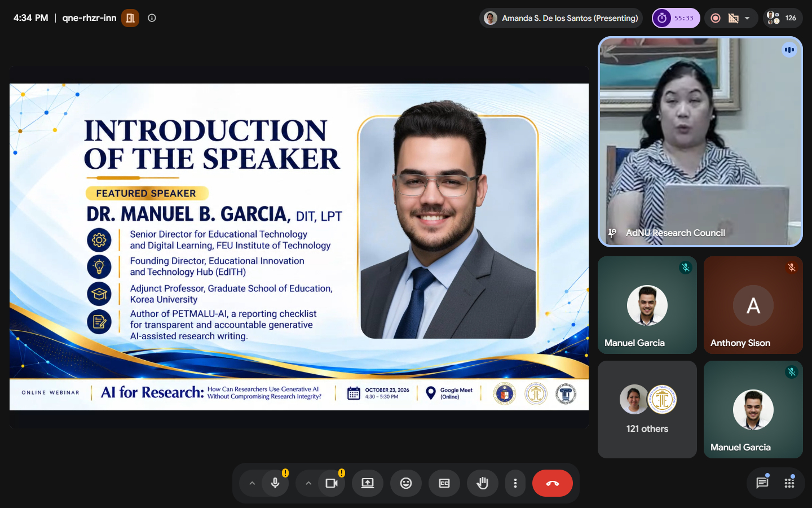The height and width of the screenshot is (508, 812).
Task: Click muted mic icon on Anthony Sison tile
Action: [x=792, y=268]
